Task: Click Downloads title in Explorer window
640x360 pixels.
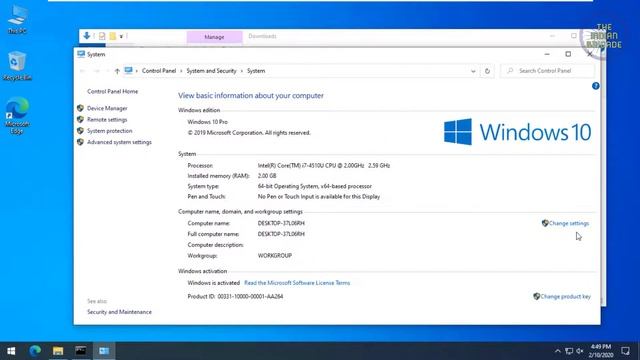Action: pyautogui.click(x=262, y=36)
